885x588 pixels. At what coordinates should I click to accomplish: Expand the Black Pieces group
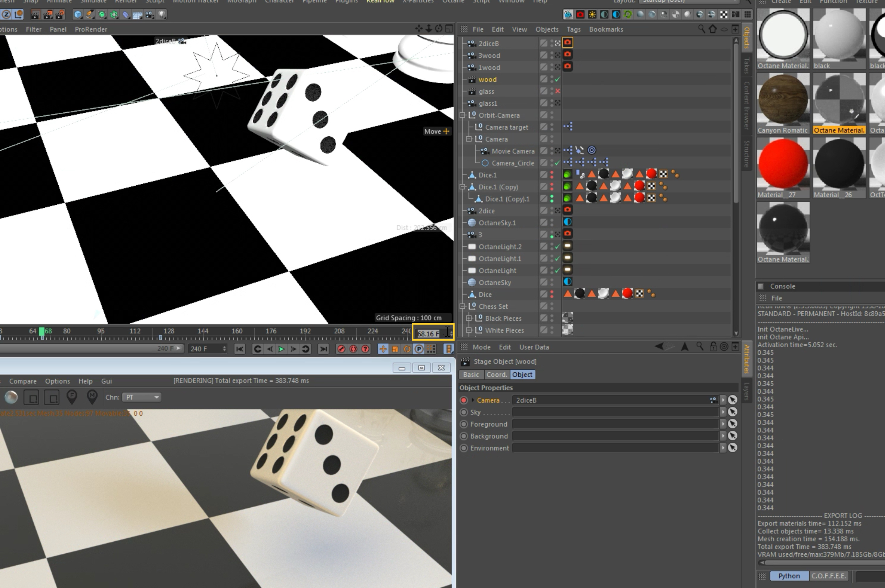(469, 318)
